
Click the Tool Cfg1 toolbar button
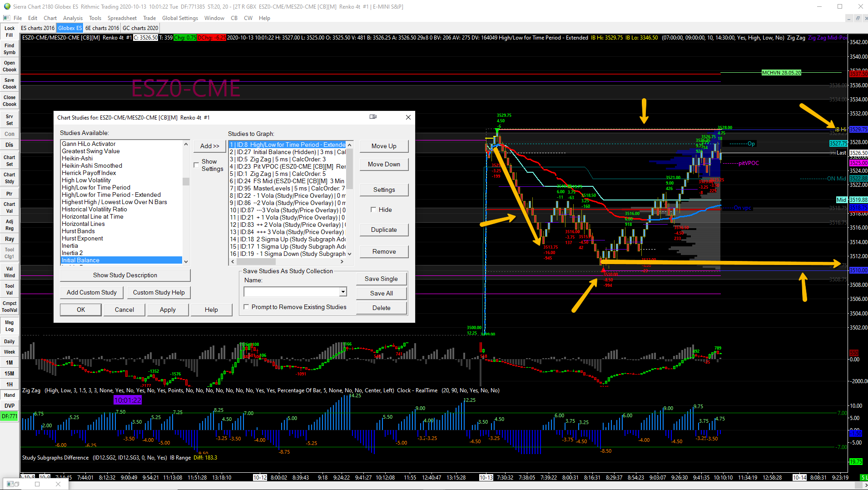click(x=10, y=253)
